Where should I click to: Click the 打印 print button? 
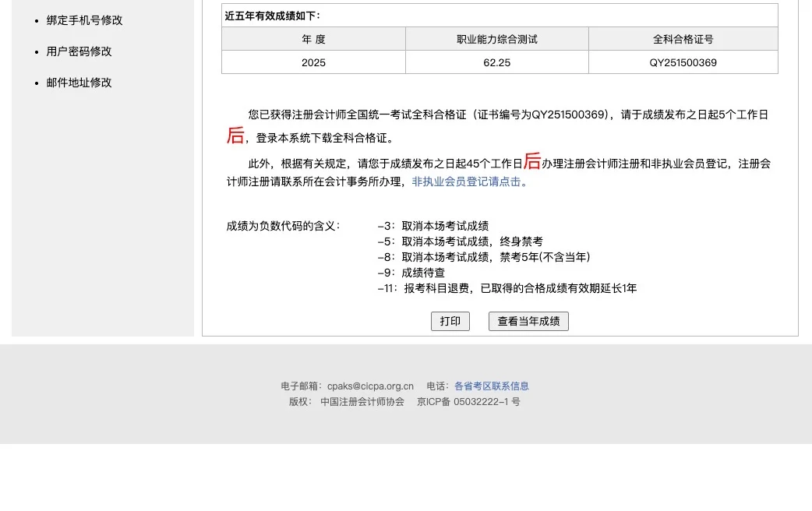(450, 321)
